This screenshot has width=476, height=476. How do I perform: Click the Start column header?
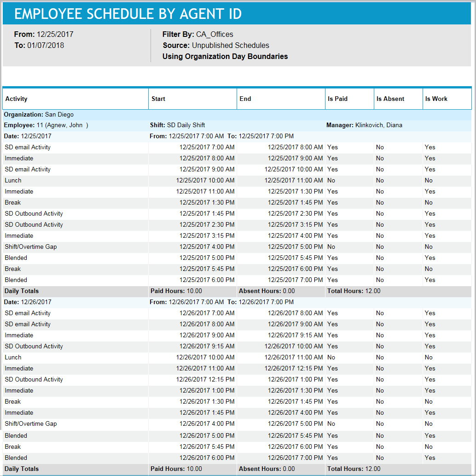[x=157, y=99]
